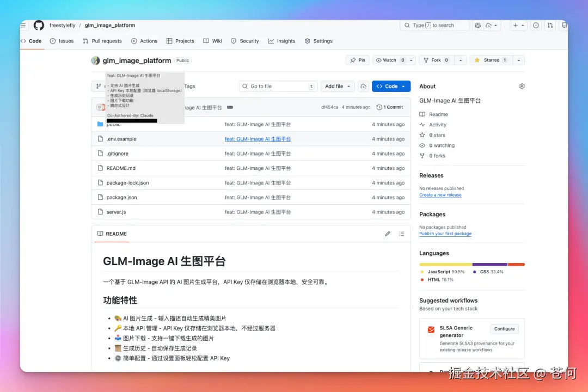Focus the Type / to search field
The width and height of the screenshot is (588, 392).
434,25
